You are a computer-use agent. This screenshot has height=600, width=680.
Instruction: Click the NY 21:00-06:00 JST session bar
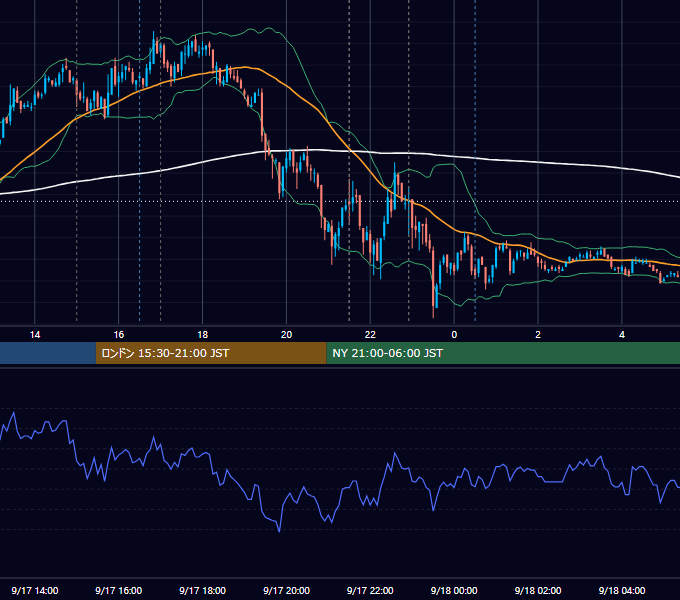click(503, 353)
